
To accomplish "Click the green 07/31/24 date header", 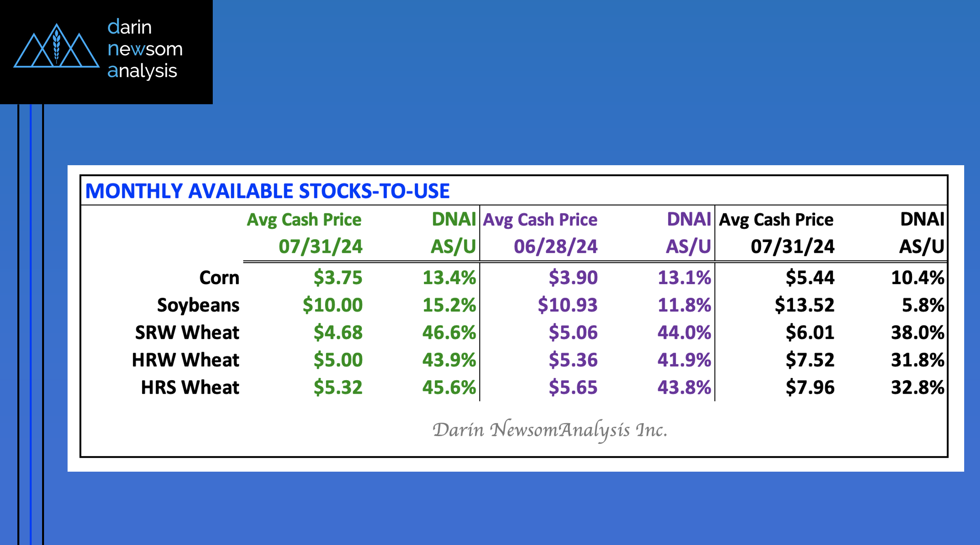I will (320, 246).
